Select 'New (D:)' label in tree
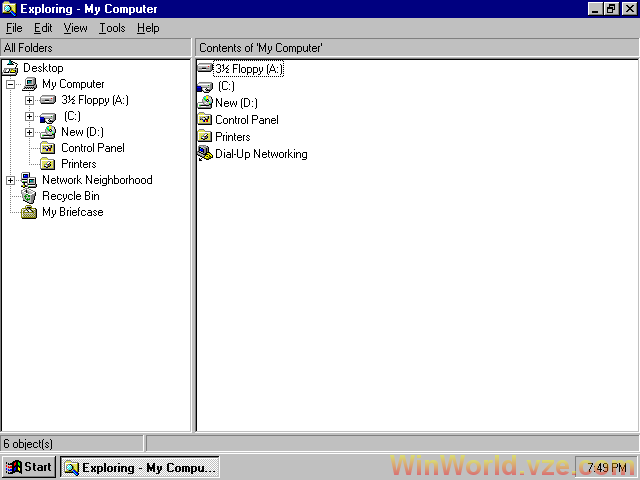This screenshot has height=480, width=640. tap(82, 132)
